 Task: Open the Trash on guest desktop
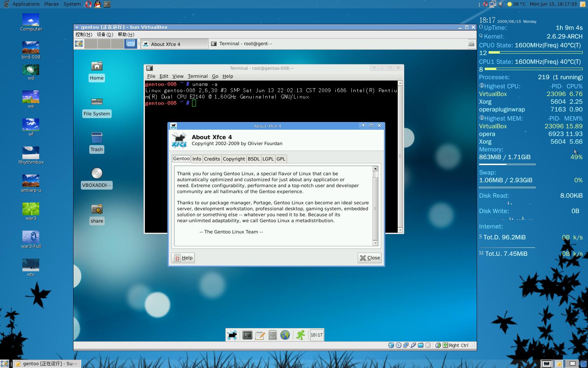point(97,143)
